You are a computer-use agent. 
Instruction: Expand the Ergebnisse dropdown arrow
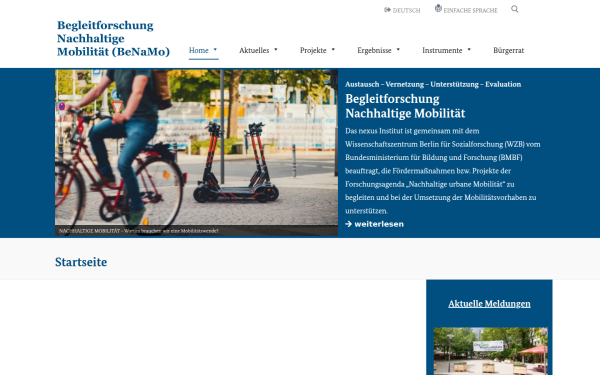398,49
